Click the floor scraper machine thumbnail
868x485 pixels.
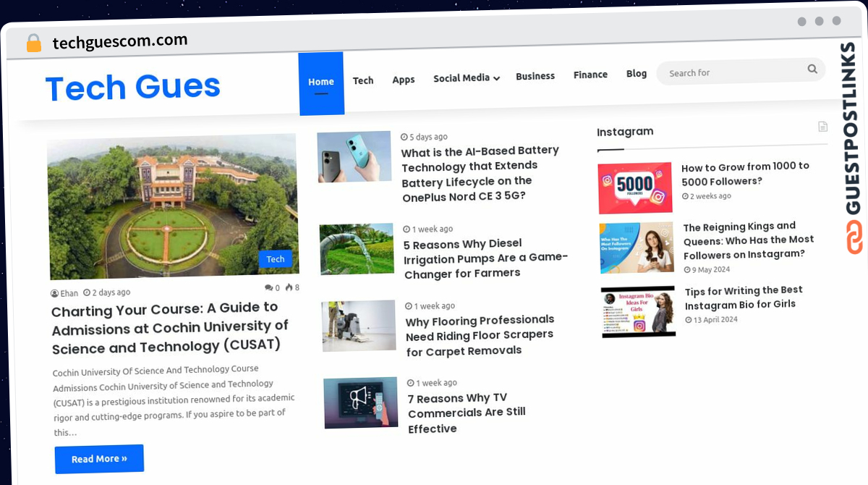tap(359, 326)
